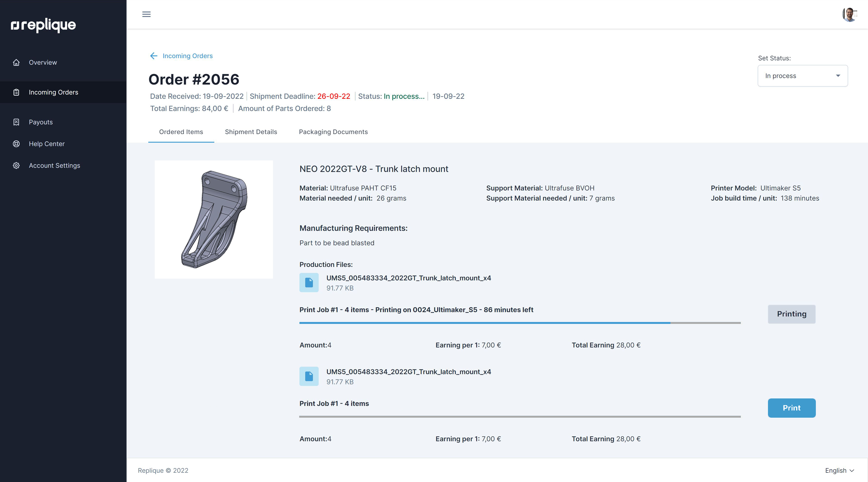This screenshot has height=482, width=868.
Task: Click the Account Settings gear icon
Action: [16, 165]
